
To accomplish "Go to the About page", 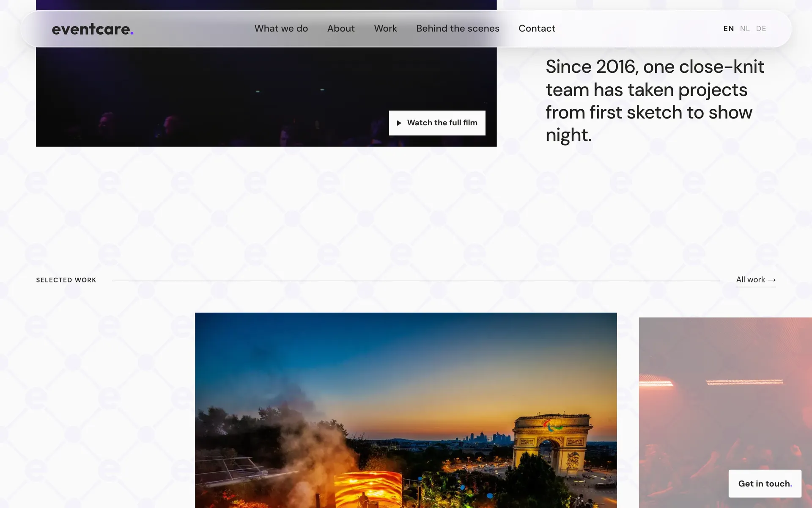I will coord(341,28).
